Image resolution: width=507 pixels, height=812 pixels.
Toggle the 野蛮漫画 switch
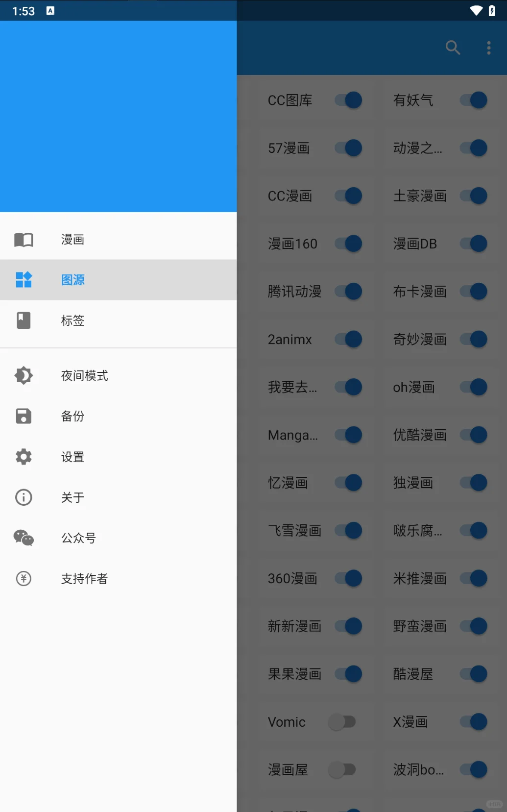click(x=474, y=626)
